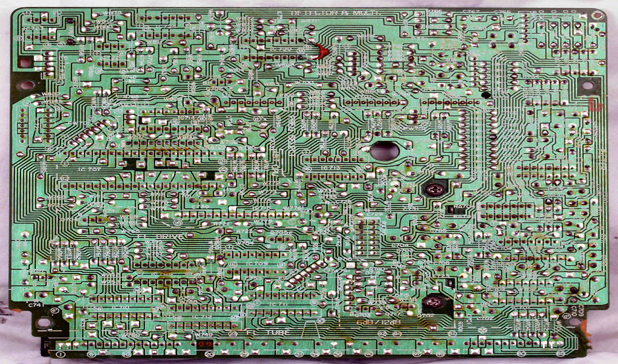The image size is (618, 364).
Task: Click the upper Phillips screw head
Action: (x=435, y=190)
